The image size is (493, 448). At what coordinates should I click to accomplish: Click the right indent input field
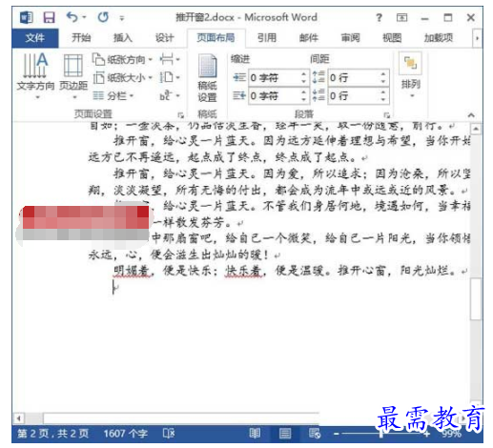click(274, 95)
